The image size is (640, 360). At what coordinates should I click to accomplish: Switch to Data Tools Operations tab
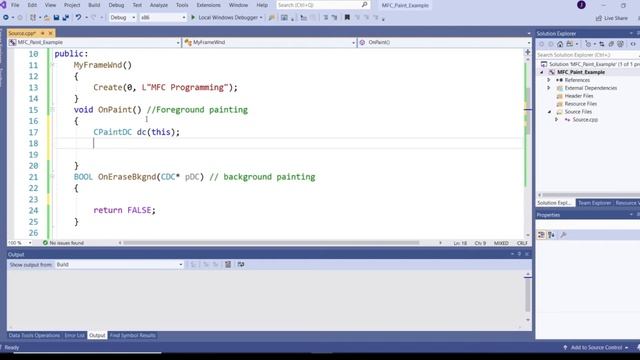[x=34, y=336]
